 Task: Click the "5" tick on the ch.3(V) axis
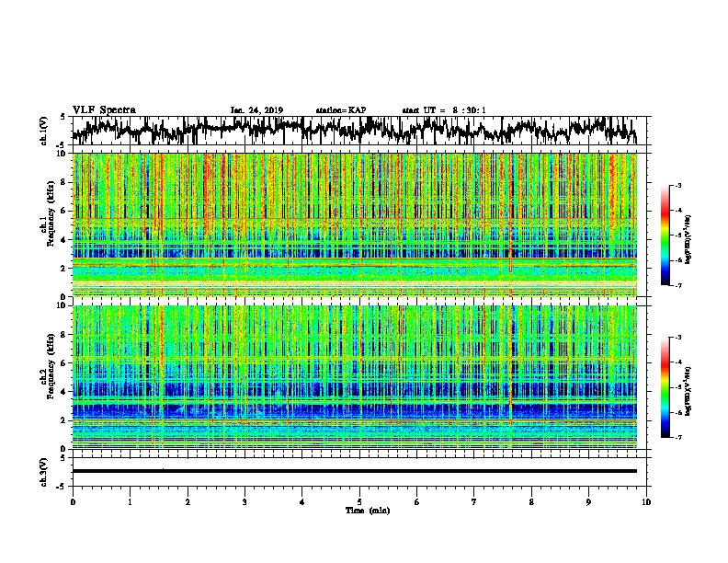(63, 458)
